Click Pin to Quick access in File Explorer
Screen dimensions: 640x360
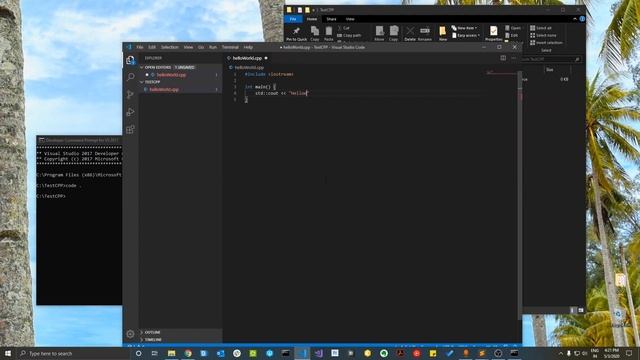[296, 33]
